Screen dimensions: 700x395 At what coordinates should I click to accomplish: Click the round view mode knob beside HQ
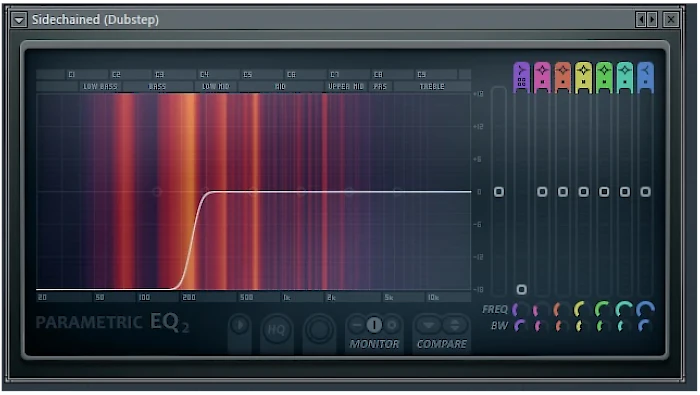319,330
